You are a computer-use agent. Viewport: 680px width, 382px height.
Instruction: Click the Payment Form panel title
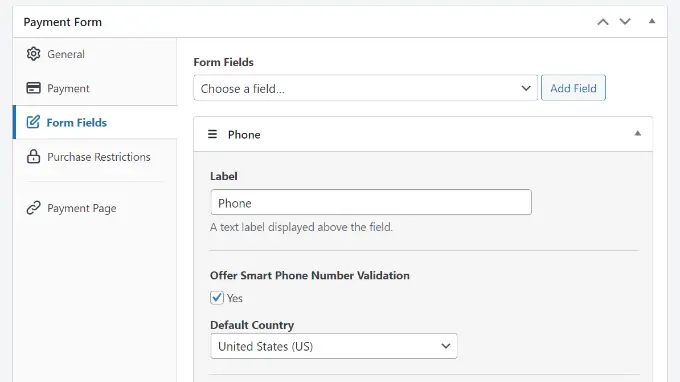point(62,22)
